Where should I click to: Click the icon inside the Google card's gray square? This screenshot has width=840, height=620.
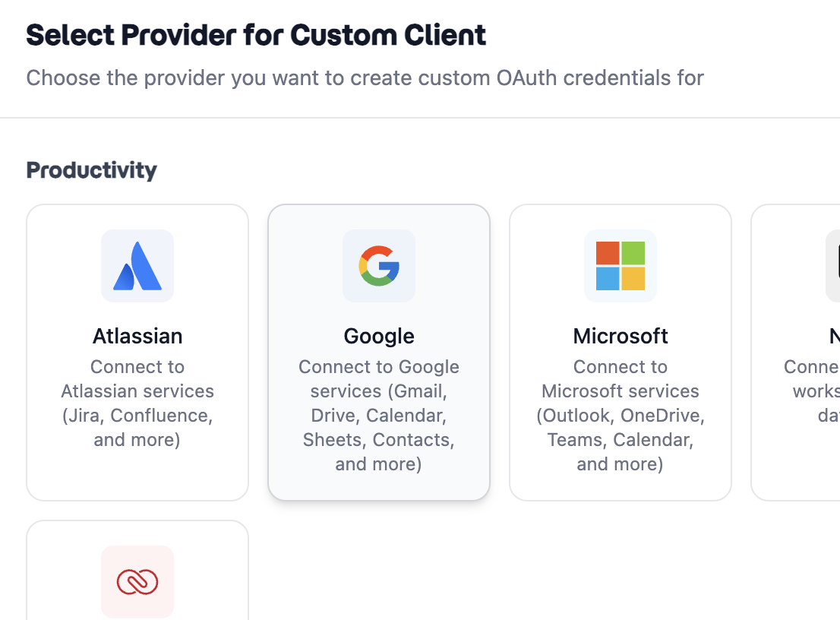click(379, 266)
